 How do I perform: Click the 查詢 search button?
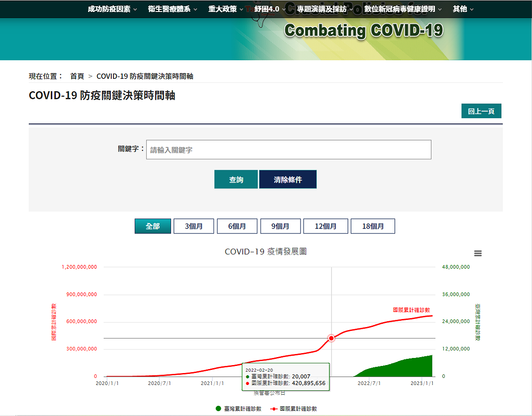[x=236, y=179]
